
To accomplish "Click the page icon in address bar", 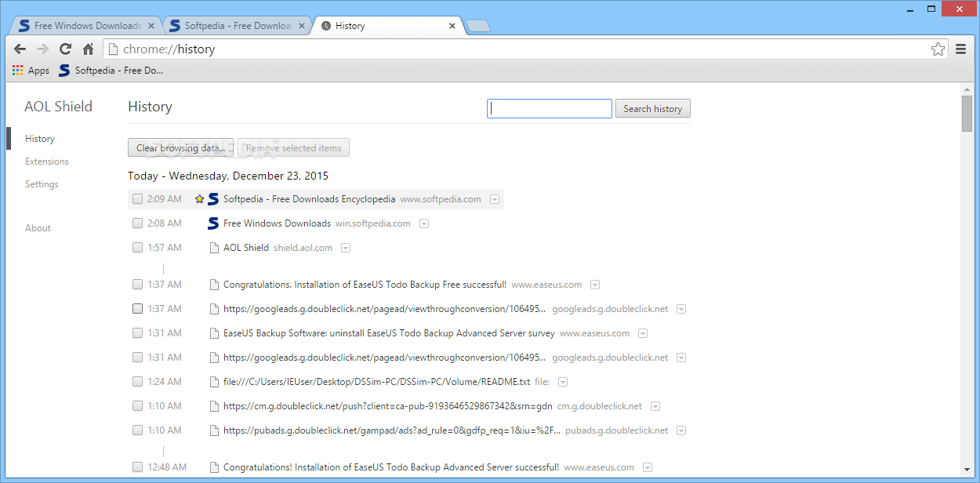I will click(113, 49).
